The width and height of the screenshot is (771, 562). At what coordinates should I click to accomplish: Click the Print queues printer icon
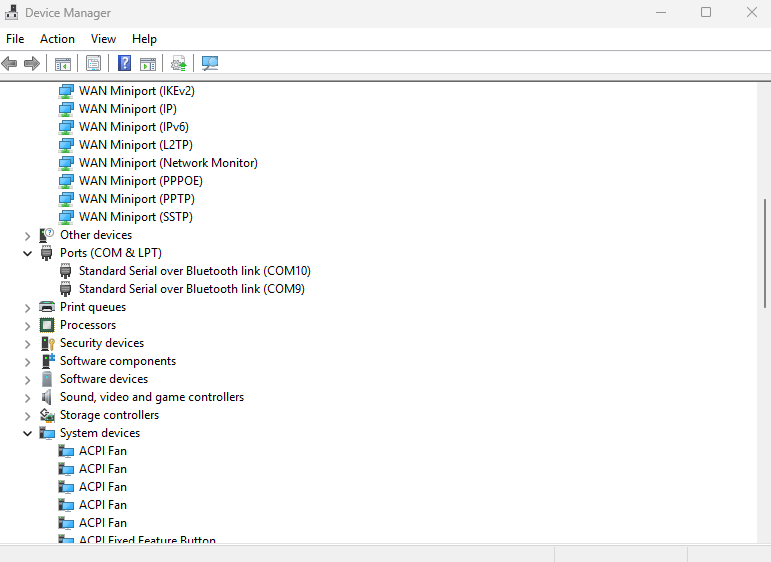(47, 307)
